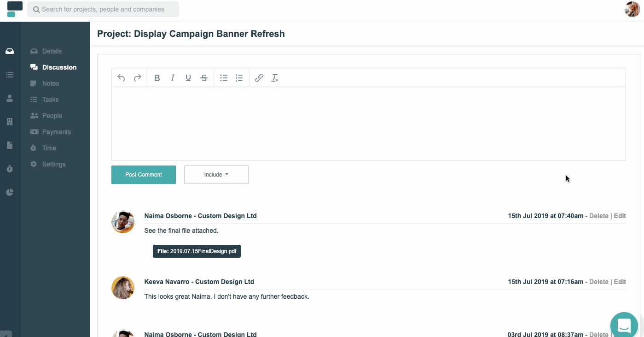Open the Payments menu item
644x337 pixels.
(x=50, y=132)
